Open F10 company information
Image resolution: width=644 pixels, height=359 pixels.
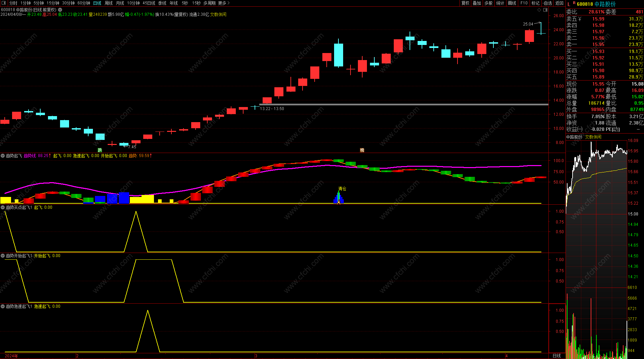pyautogui.click(x=524, y=3)
